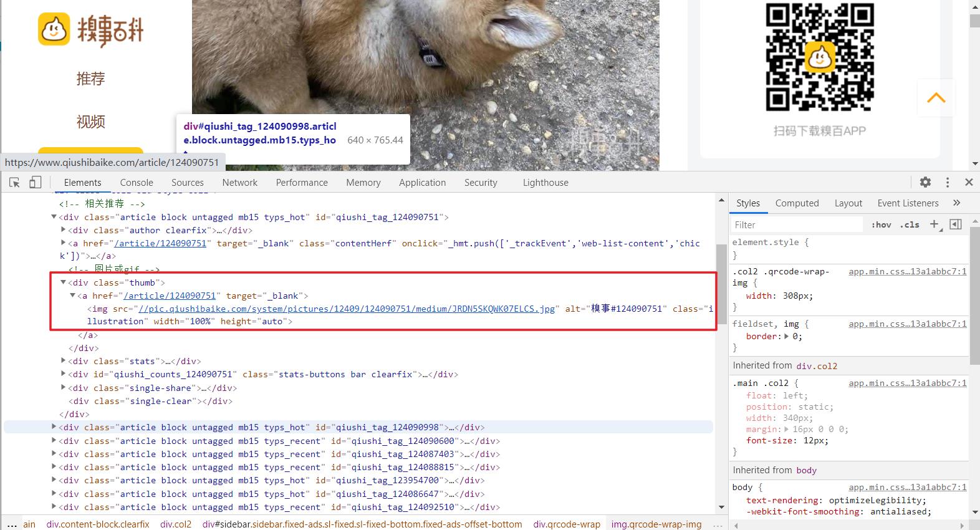The height and width of the screenshot is (530, 980).
Task: Open the Performance tab
Action: click(302, 183)
